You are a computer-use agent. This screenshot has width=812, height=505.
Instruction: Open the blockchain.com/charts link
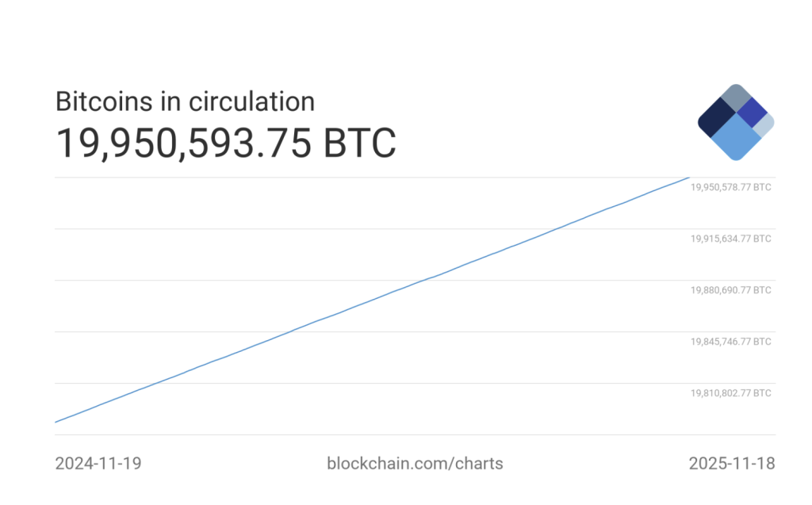click(x=415, y=463)
